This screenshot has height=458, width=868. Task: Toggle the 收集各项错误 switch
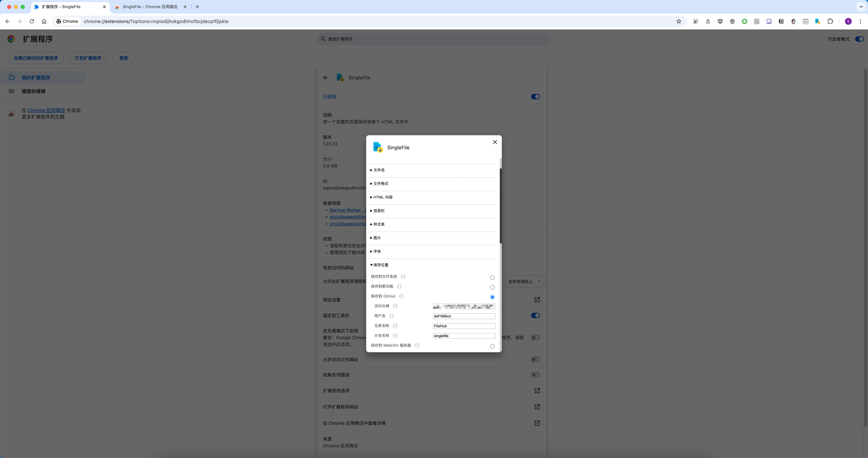535,375
